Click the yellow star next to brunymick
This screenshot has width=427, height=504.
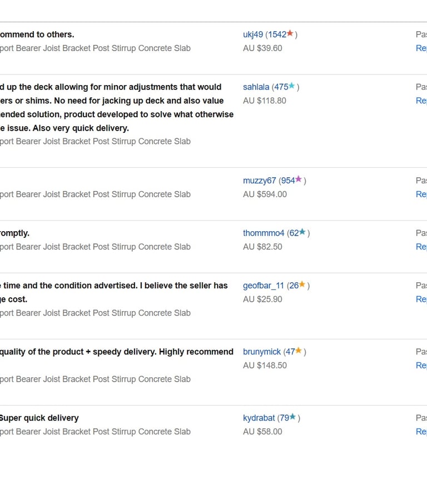(299, 351)
